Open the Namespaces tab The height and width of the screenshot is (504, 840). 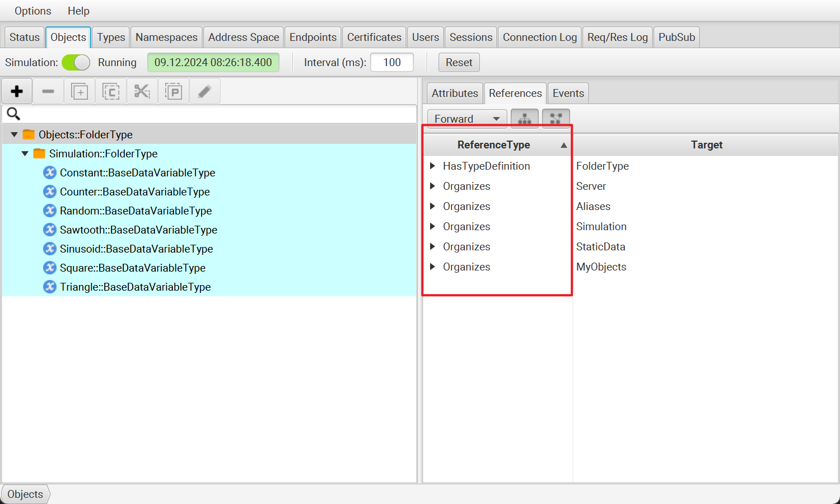[166, 37]
